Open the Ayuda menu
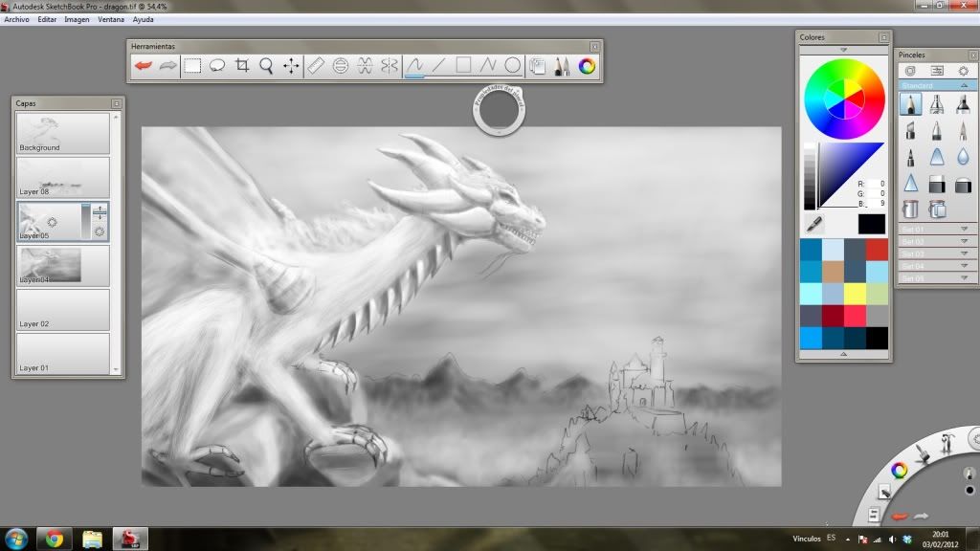The height and width of the screenshot is (551, 980). [144, 19]
